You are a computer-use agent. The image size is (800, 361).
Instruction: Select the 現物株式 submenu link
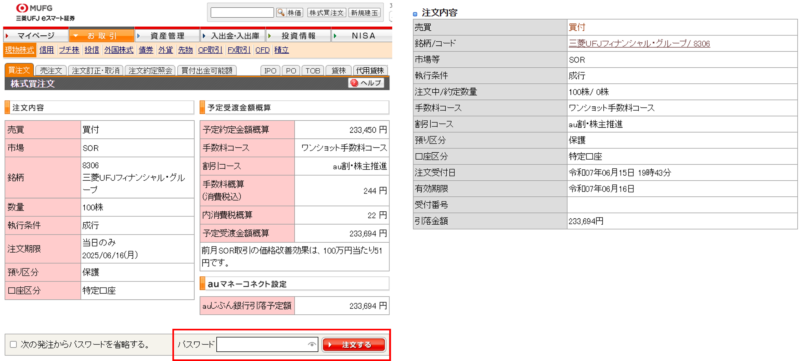click(20, 50)
